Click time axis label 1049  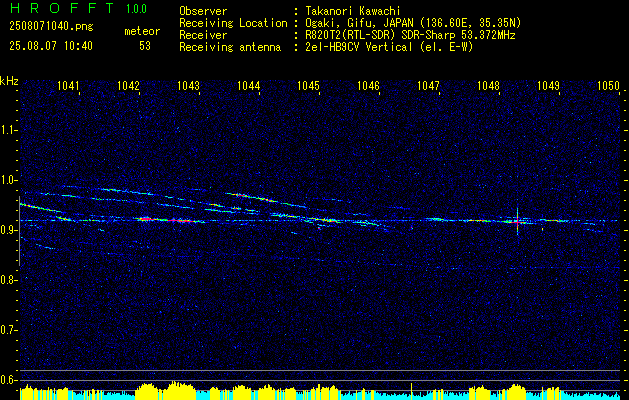pyautogui.click(x=548, y=85)
